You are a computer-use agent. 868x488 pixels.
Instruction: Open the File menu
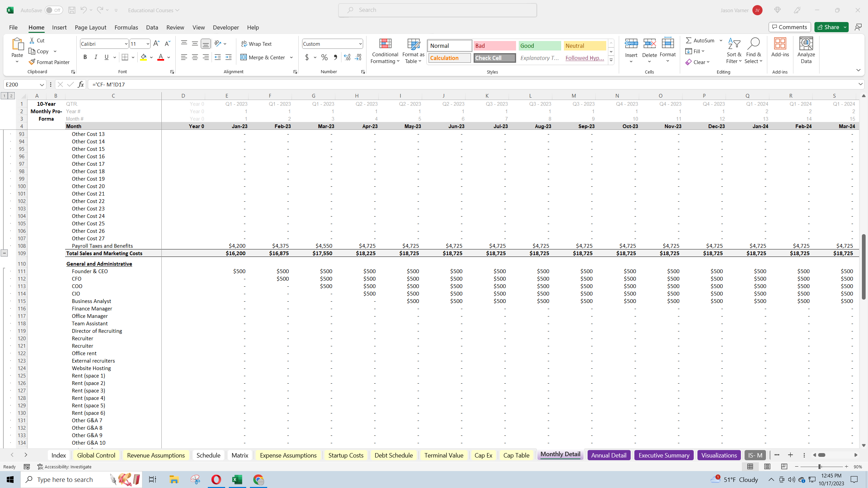click(13, 27)
